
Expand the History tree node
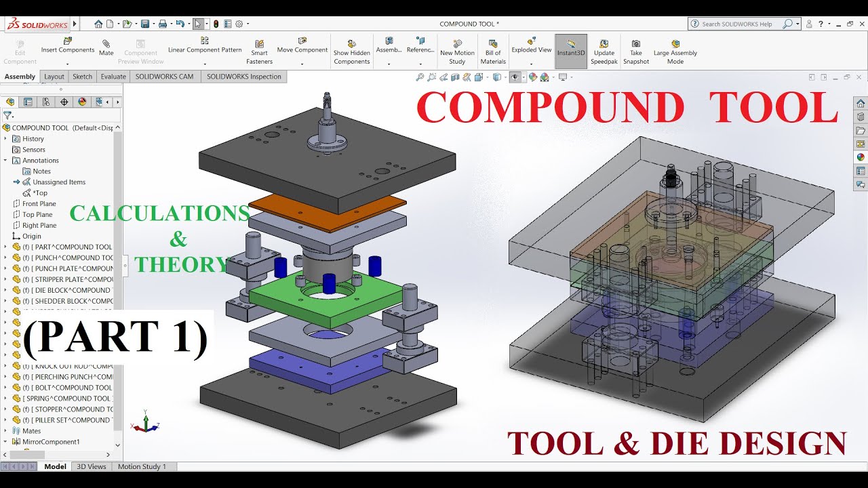[5, 139]
